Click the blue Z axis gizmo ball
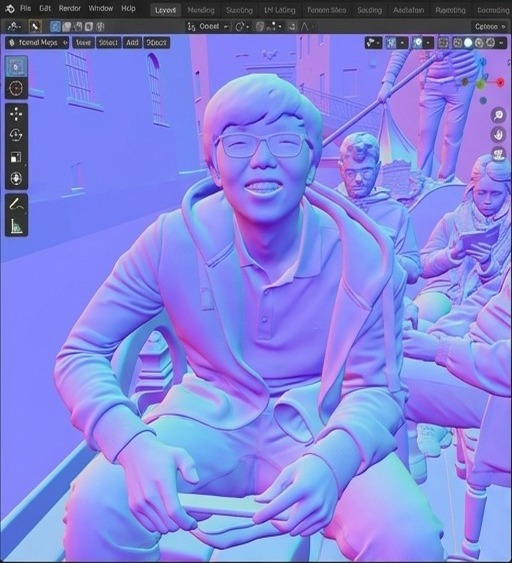This screenshot has height=563, width=512. pos(483,62)
